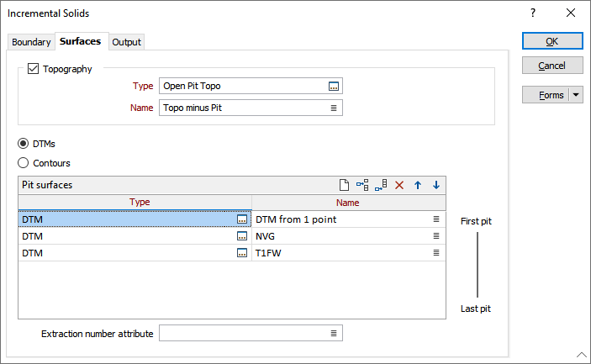Select the Contours radio button

(x=23, y=163)
